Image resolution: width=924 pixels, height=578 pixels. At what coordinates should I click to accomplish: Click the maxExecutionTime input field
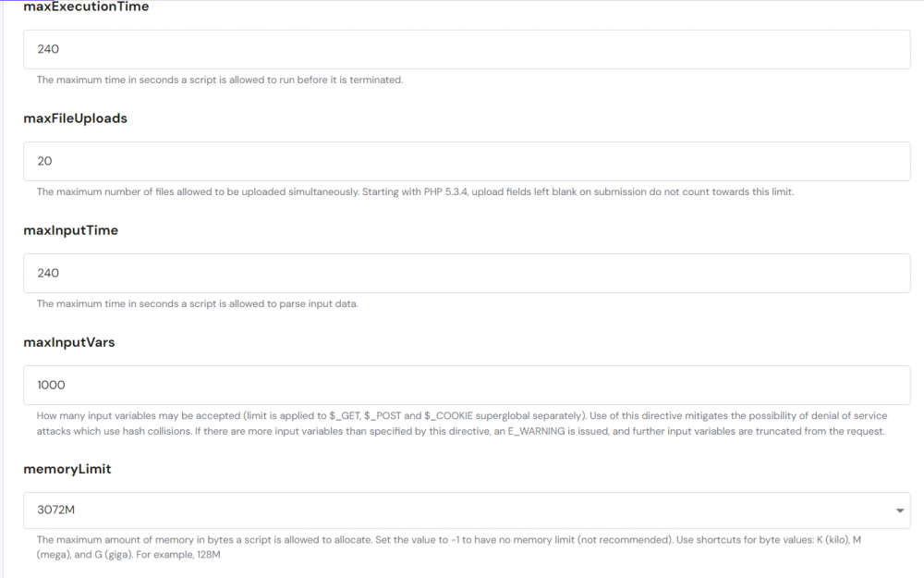467,49
